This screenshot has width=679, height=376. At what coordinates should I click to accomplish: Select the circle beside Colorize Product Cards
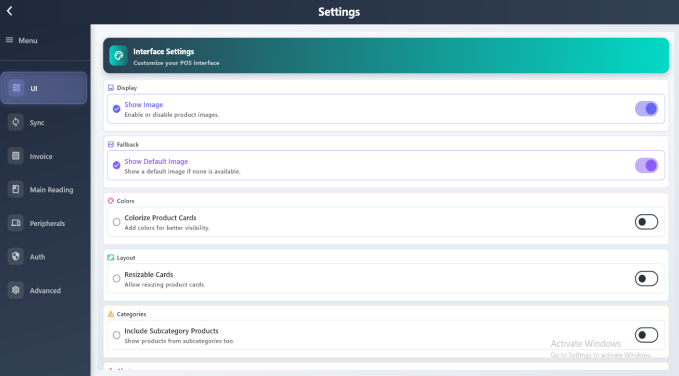tap(116, 222)
